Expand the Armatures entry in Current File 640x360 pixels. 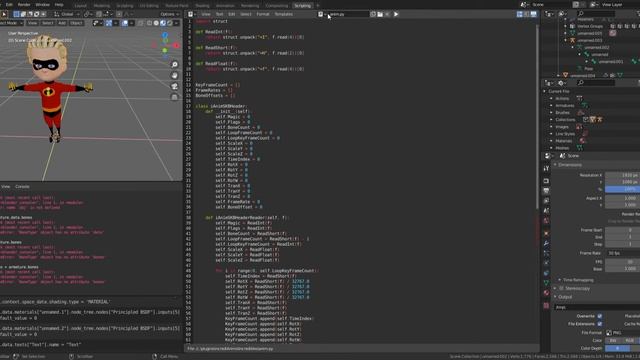[x=551, y=106]
